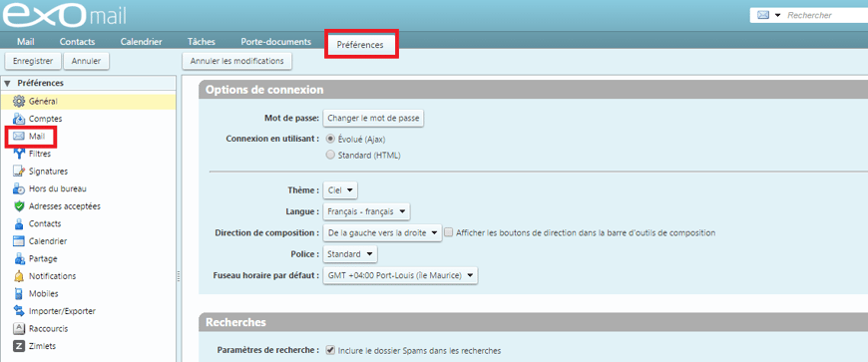This screenshot has height=362, width=868.
Task: Open Adresses acceptées label
Action: click(x=65, y=206)
